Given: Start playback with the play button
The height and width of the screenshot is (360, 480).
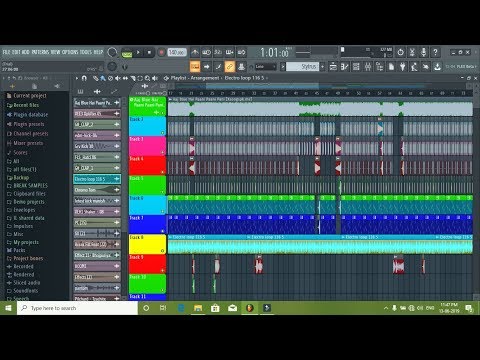Looking at the screenshot, I should pyautogui.click(x=138, y=52).
